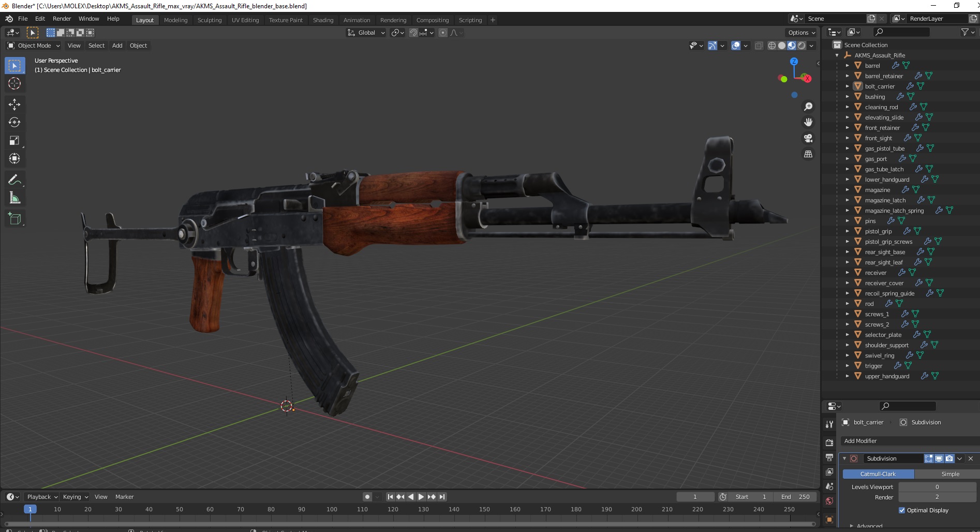
Task: Switch to the Shading workspace tab
Action: [x=323, y=20]
